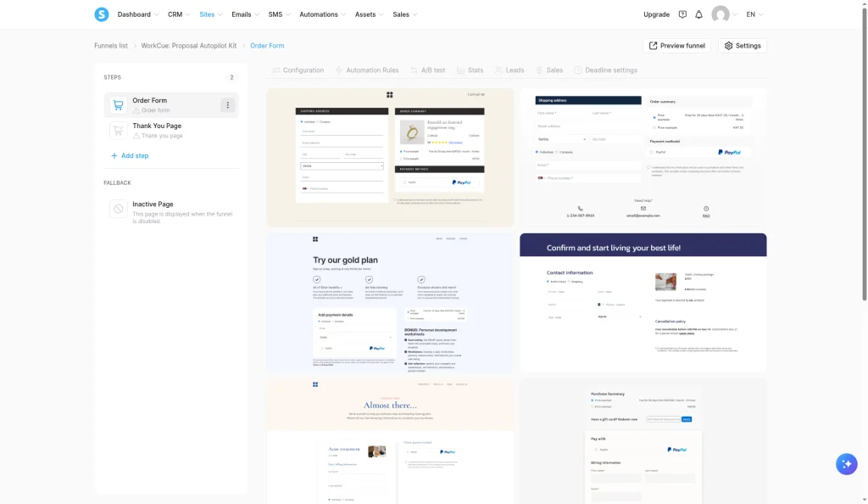
Task: Expand the Sales dropdown in the top navigation
Action: coord(404,14)
